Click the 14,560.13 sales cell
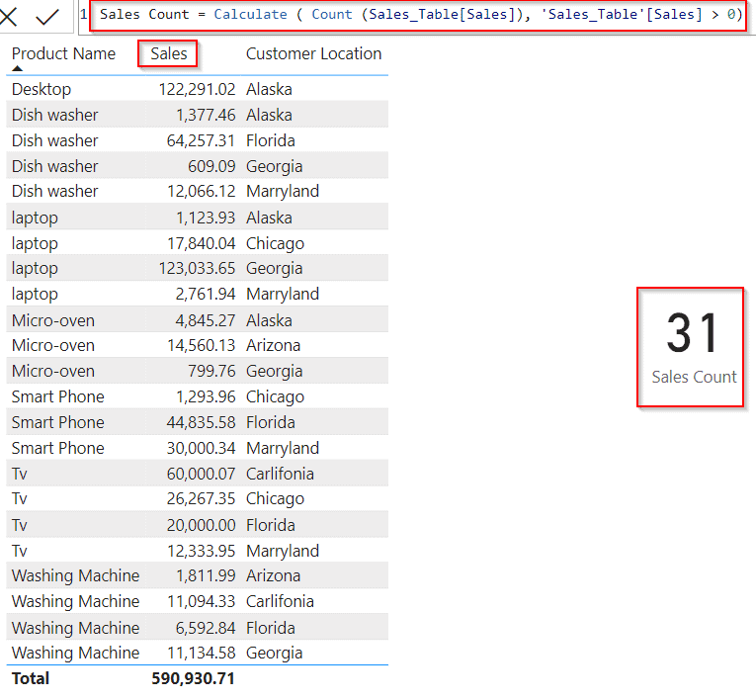 pos(201,345)
